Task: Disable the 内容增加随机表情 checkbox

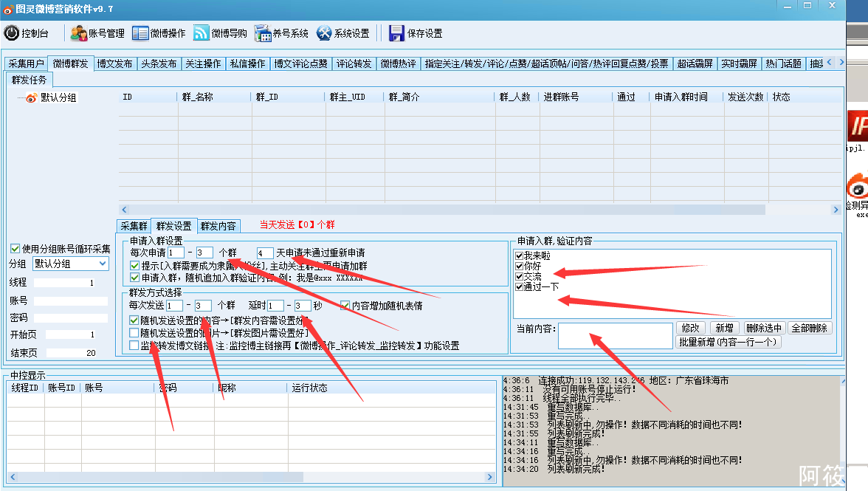Action: (345, 306)
